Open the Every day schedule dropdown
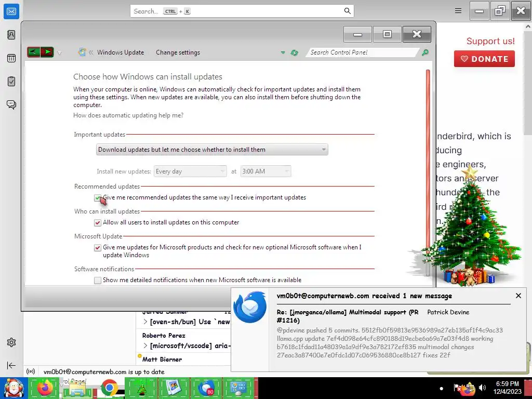532x399 pixels. [x=190, y=171]
